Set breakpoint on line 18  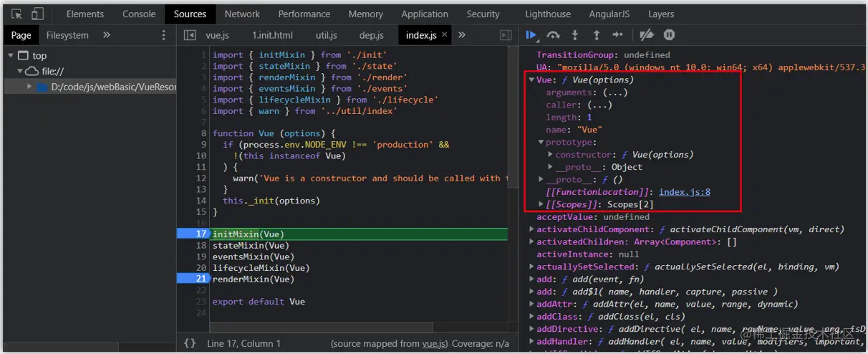(x=200, y=246)
